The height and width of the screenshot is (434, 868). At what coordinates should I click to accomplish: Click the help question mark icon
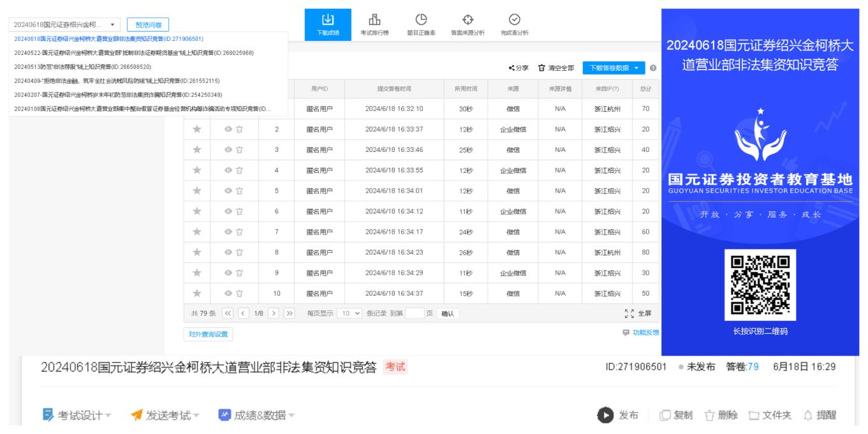(653, 68)
